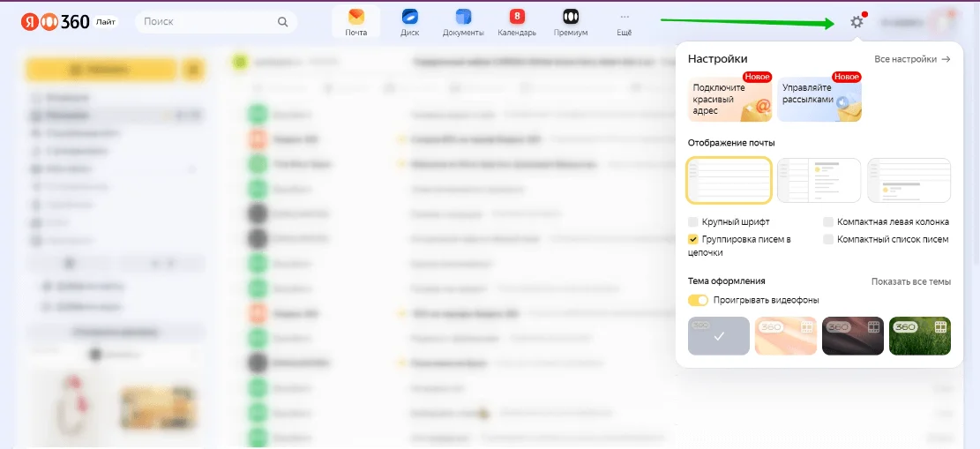The image size is (980, 449).
Task: Open Премиум service
Action: [571, 22]
